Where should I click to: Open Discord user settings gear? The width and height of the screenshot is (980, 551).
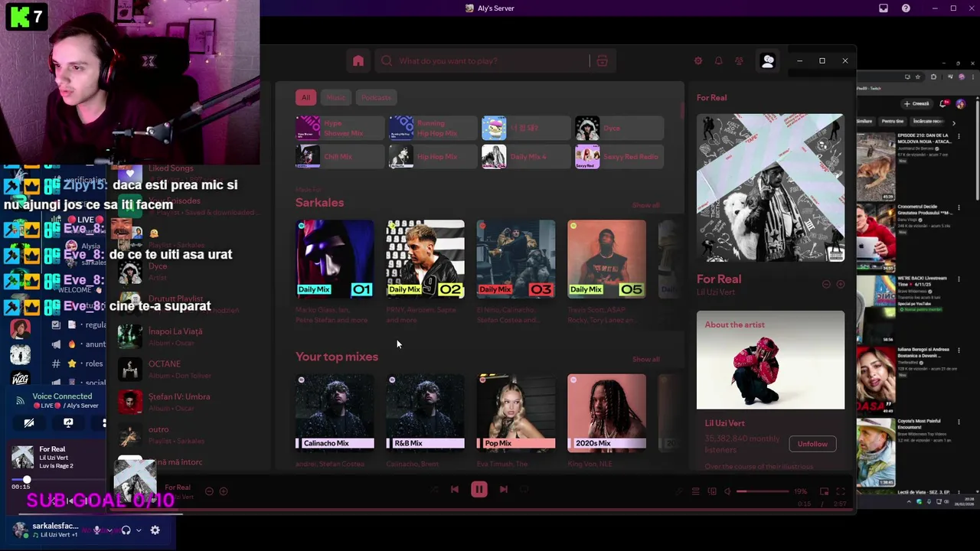point(155,530)
